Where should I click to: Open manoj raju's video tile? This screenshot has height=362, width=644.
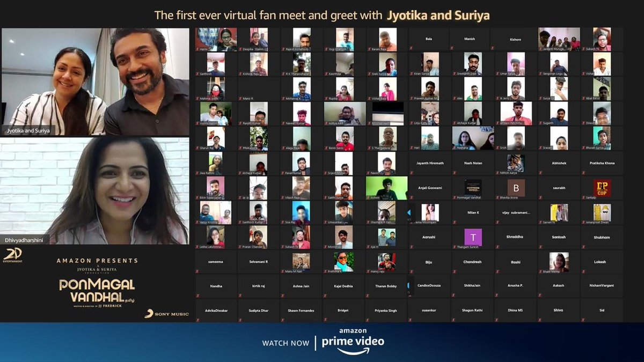pos(386,262)
